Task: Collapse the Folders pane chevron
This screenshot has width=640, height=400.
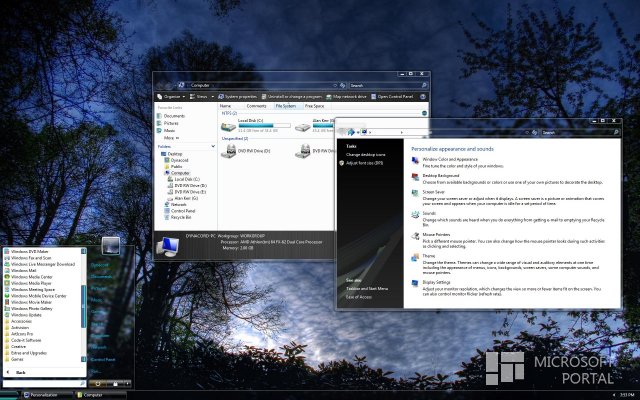Action: pos(213,146)
